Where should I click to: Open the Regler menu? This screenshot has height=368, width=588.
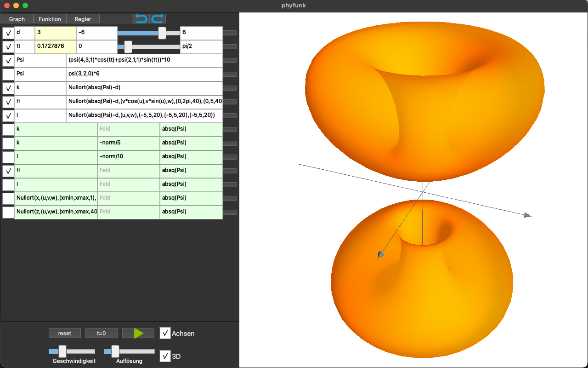point(83,19)
